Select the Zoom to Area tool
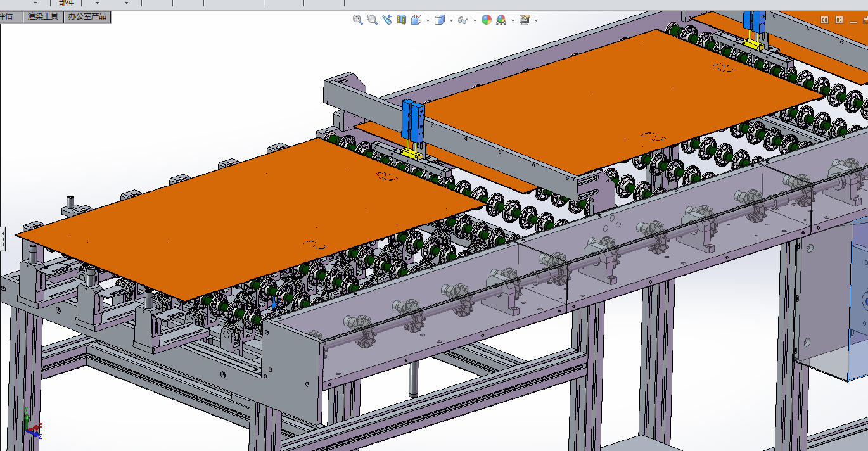 coord(373,20)
